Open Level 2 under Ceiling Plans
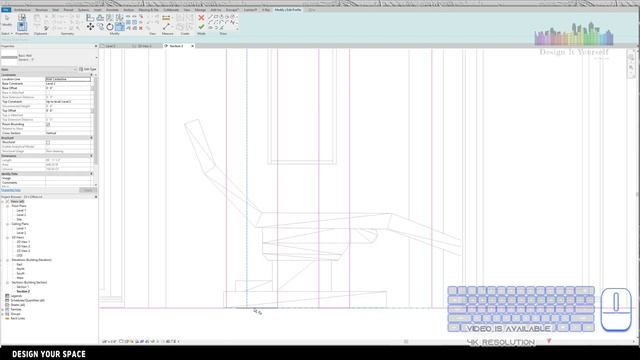 point(21,233)
